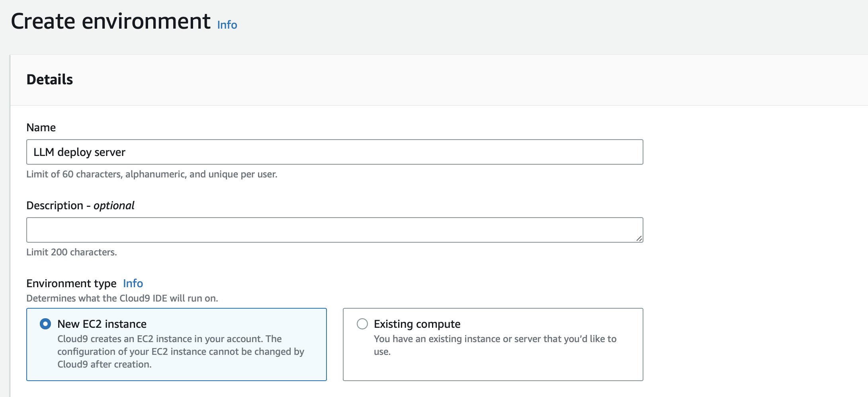Click the Limit 200 characters hint
Viewport: 868px width, 397px height.
pos(72,252)
